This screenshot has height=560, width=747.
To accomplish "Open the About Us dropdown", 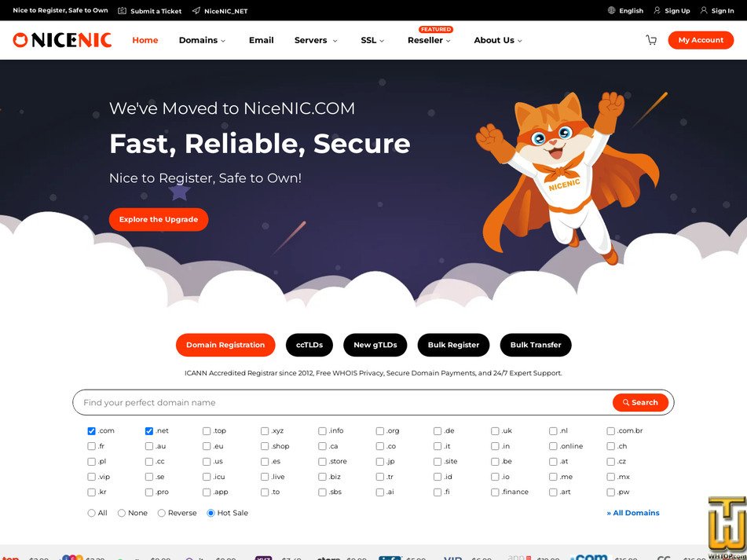I will (496, 39).
